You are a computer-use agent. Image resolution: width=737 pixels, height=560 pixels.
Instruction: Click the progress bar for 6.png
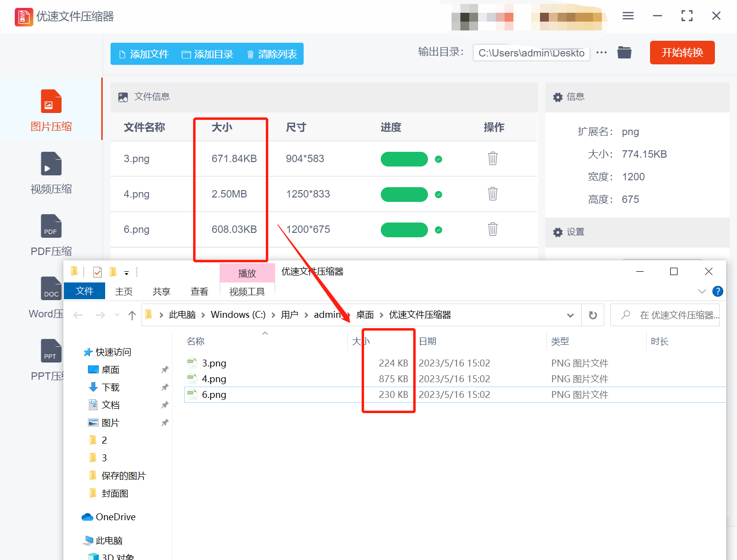click(404, 230)
